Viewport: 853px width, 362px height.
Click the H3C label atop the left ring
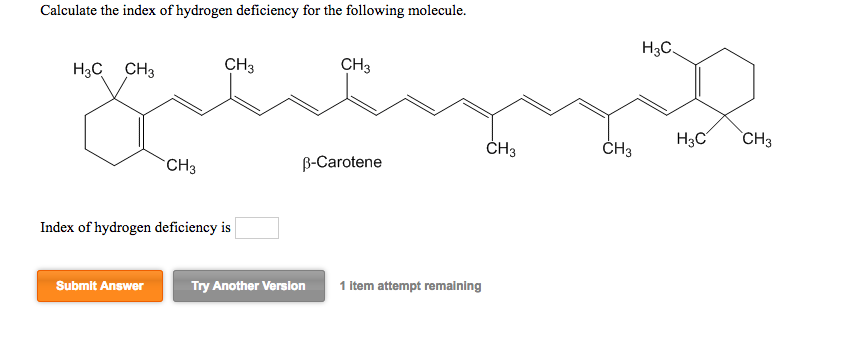click(88, 70)
